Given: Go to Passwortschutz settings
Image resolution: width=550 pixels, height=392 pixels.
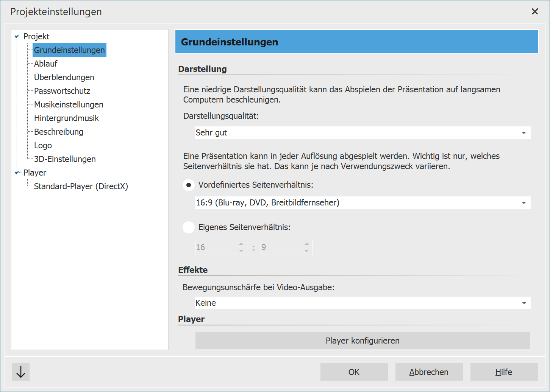Looking at the screenshot, I should click(62, 91).
